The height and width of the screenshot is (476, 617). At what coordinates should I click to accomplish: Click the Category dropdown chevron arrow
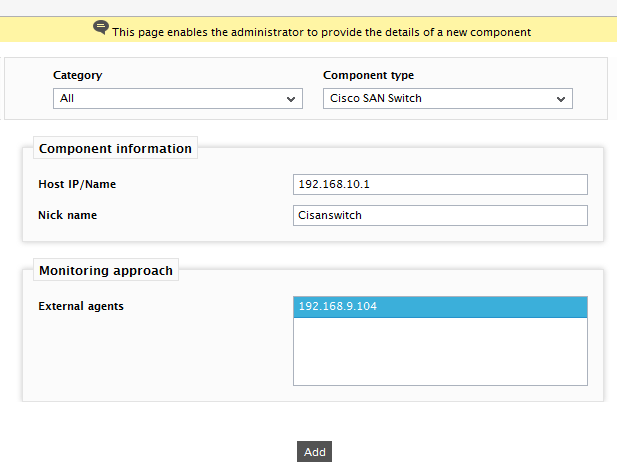[x=291, y=99]
